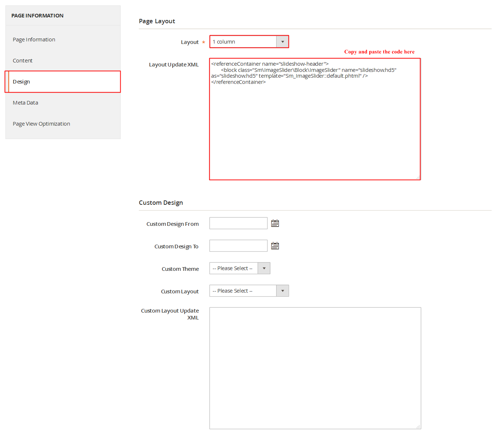The height and width of the screenshot is (440, 504).
Task: Switch to the Page Information tab
Action: pyautogui.click(x=34, y=40)
